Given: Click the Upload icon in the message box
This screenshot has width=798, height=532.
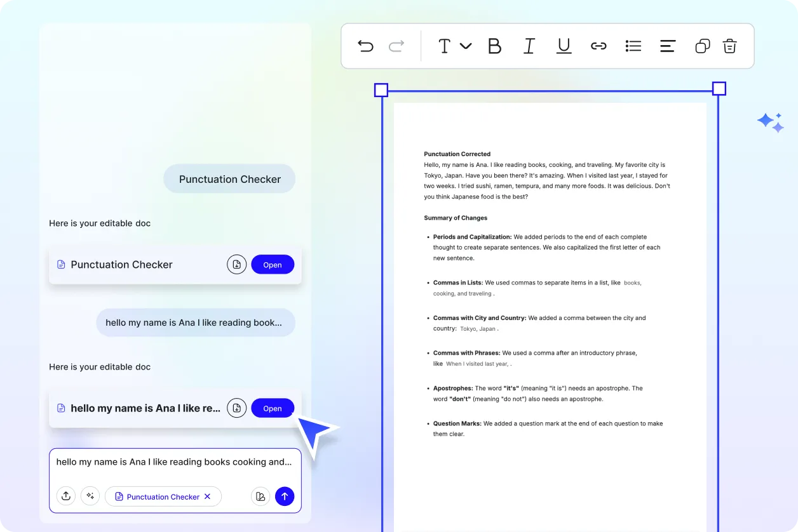Looking at the screenshot, I should (x=66, y=496).
